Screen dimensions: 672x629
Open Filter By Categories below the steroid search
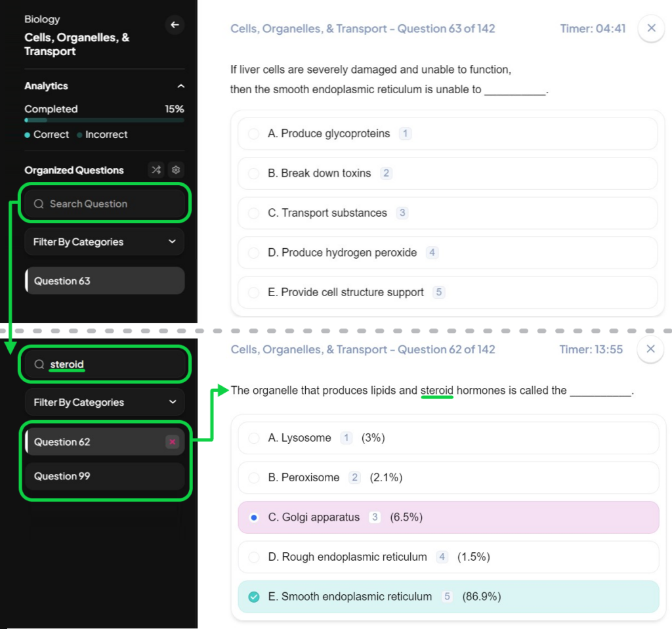pyautogui.click(x=104, y=402)
